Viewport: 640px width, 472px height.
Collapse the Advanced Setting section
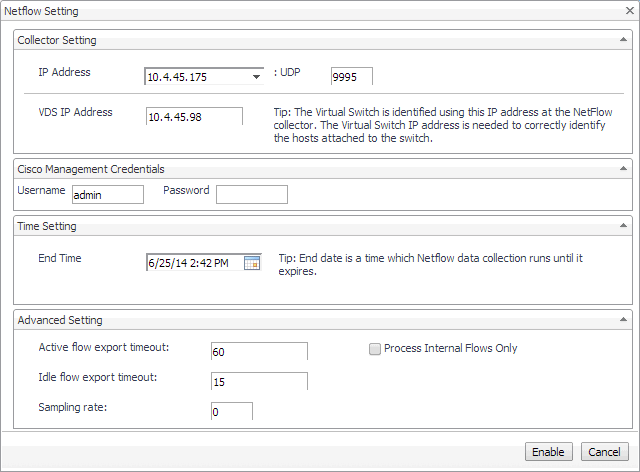click(623, 320)
